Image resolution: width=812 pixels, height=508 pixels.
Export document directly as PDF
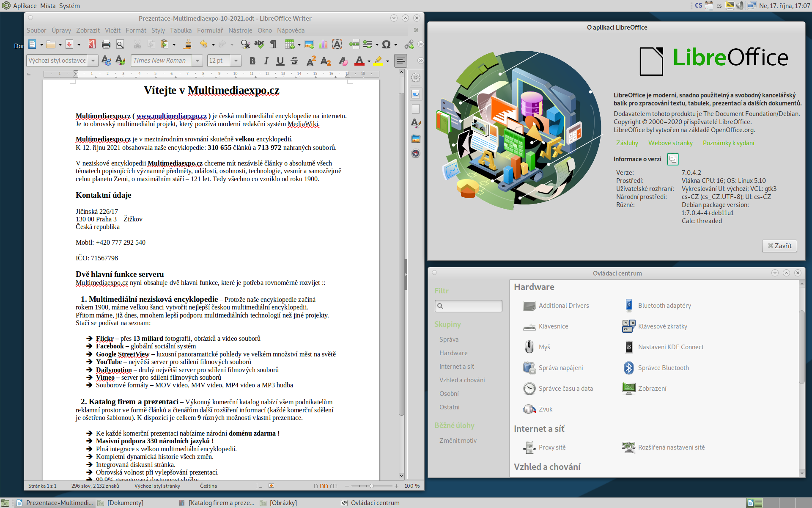click(92, 44)
